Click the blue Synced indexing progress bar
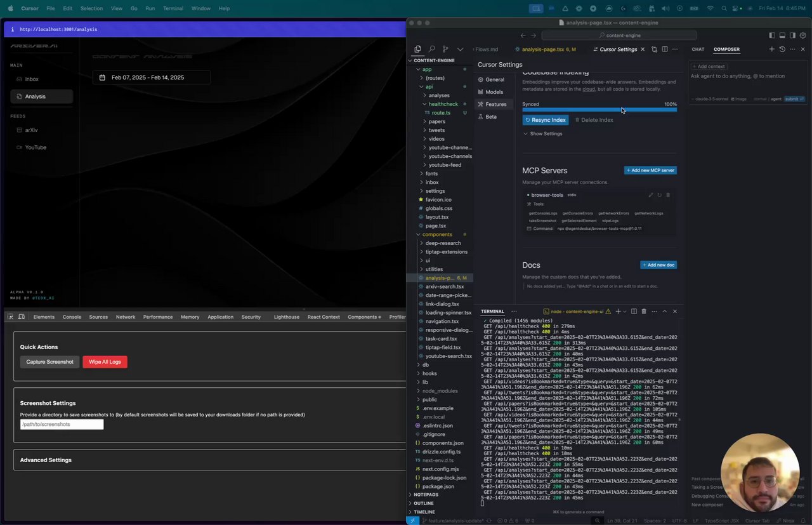The image size is (812, 525). point(599,110)
